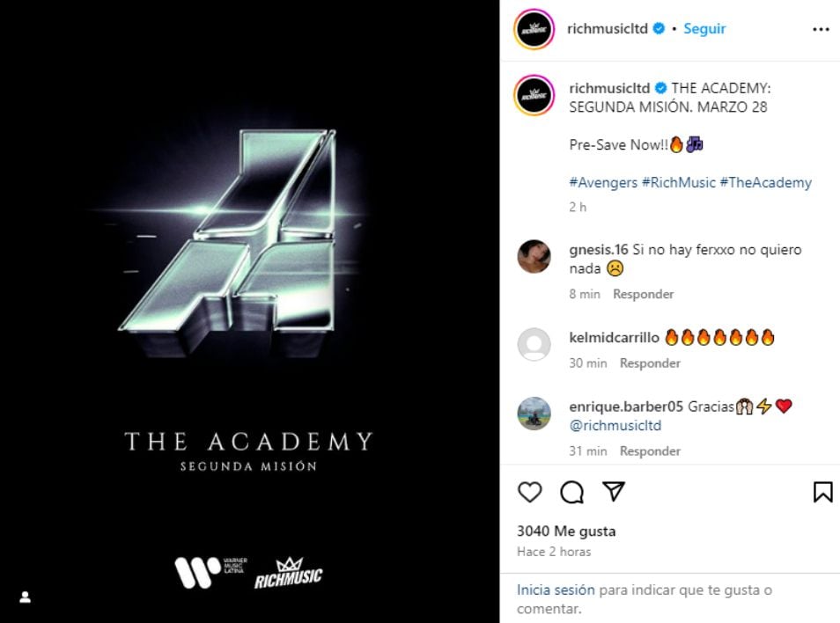Open the richmusicltd profile picture in the header
The image size is (840, 623).
point(534,29)
